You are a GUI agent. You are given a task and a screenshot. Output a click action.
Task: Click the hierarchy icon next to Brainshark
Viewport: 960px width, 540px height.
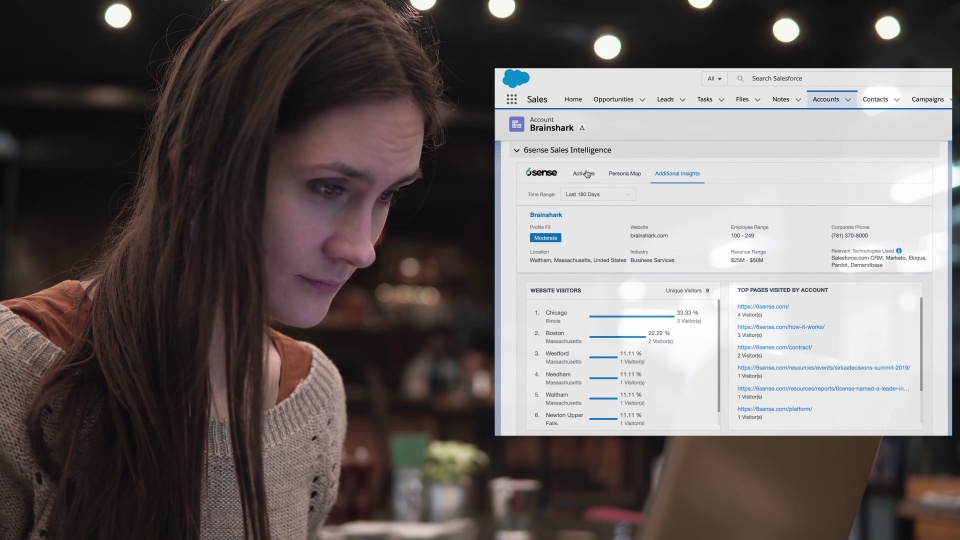(x=582, y=129)
